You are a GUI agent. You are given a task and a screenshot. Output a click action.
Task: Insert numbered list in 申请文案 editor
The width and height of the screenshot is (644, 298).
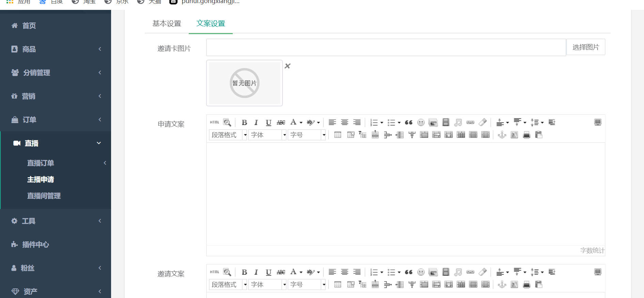point(374,122)
